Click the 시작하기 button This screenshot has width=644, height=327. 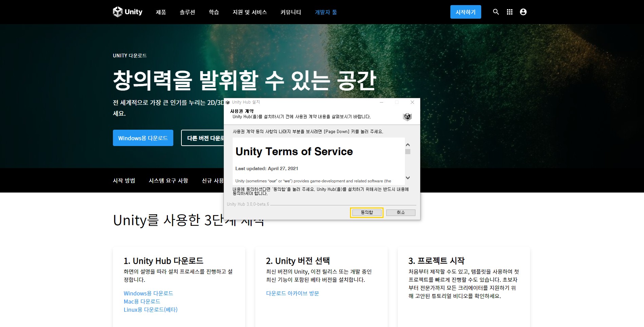[466, 12]
